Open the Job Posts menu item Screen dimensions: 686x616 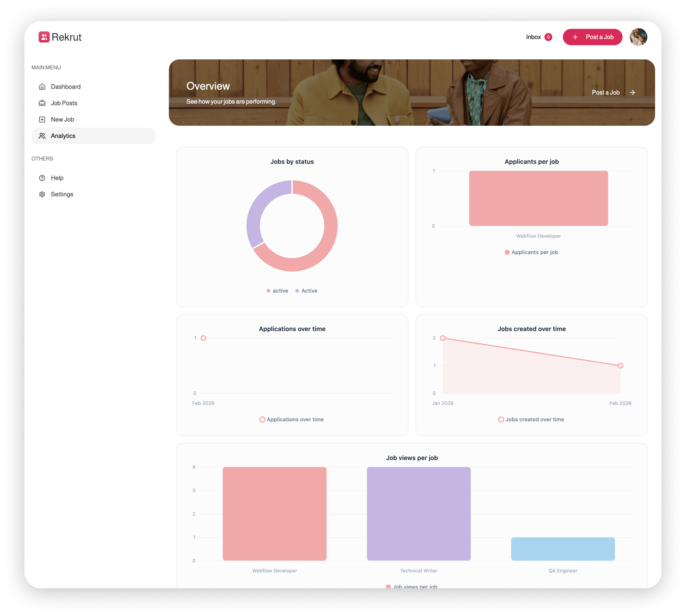[x=64, y=103]
